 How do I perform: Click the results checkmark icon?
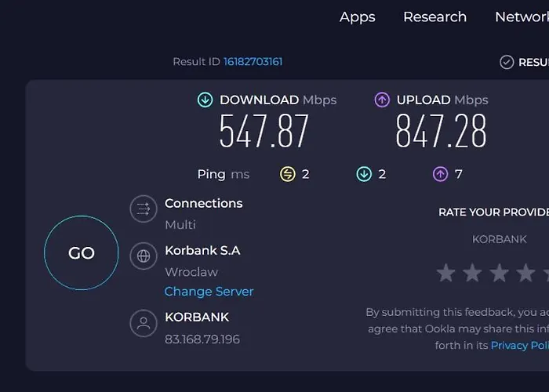pyautogui.click(x=507, y=62)
